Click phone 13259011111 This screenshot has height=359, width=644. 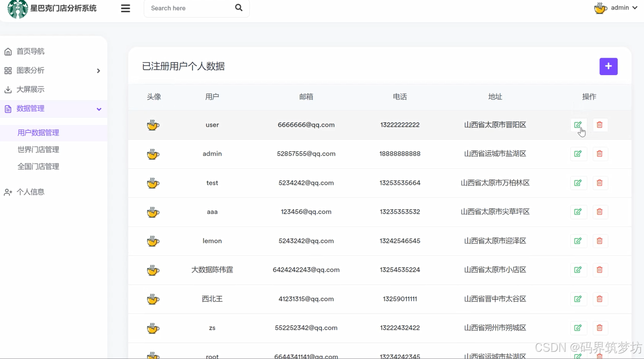tap(400, 299)
